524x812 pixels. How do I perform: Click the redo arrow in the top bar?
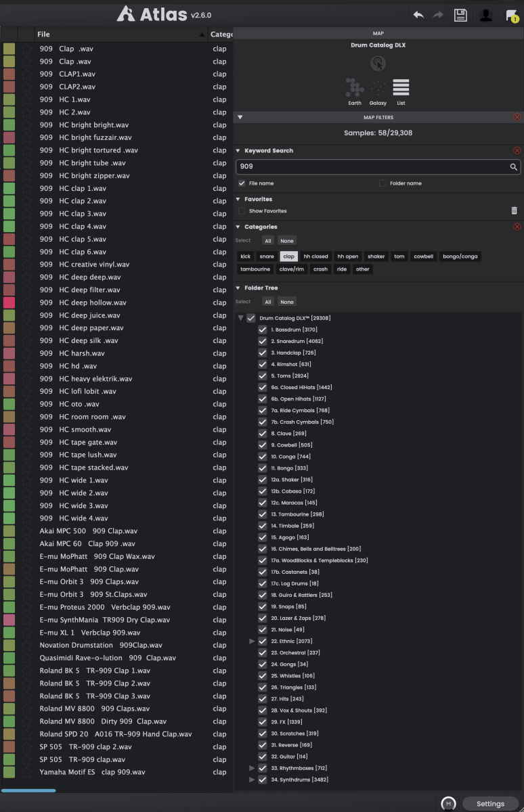pyautogui.click(x=438, y=15)
